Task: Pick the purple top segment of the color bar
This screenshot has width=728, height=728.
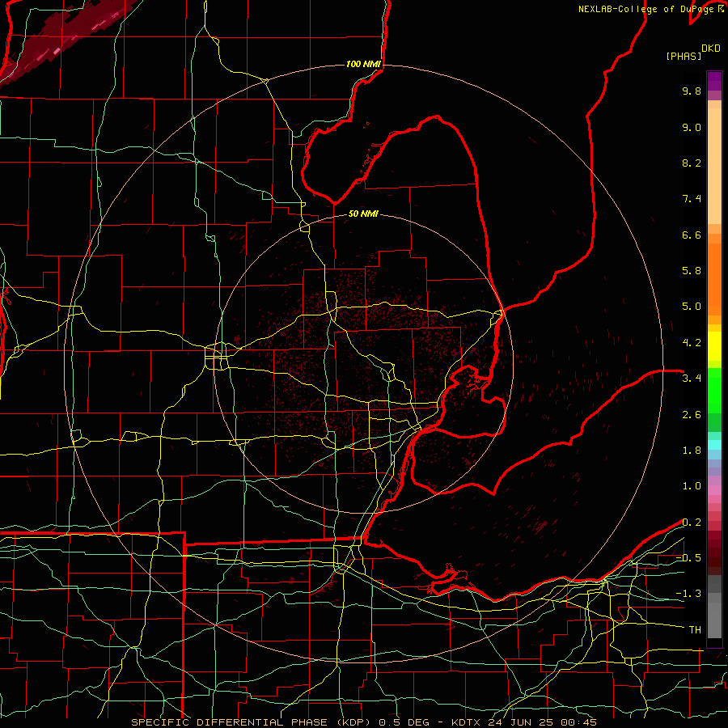Action: [x=714, y=81]
